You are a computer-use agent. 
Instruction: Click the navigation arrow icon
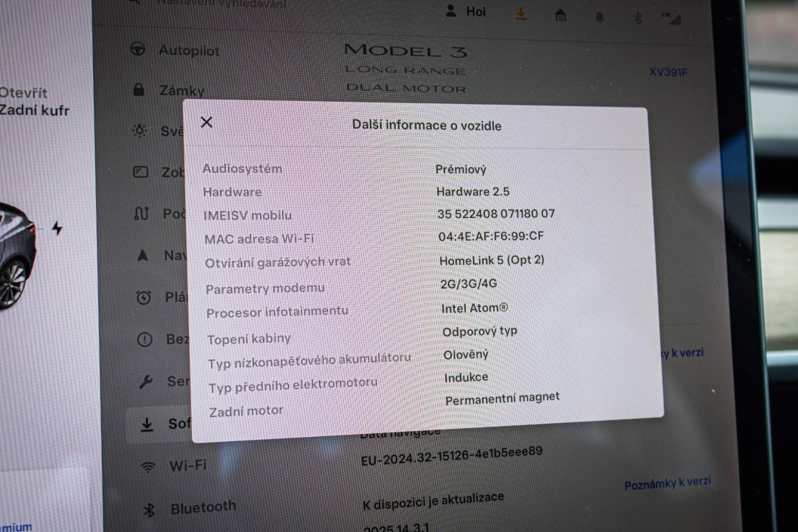point(143,255)
